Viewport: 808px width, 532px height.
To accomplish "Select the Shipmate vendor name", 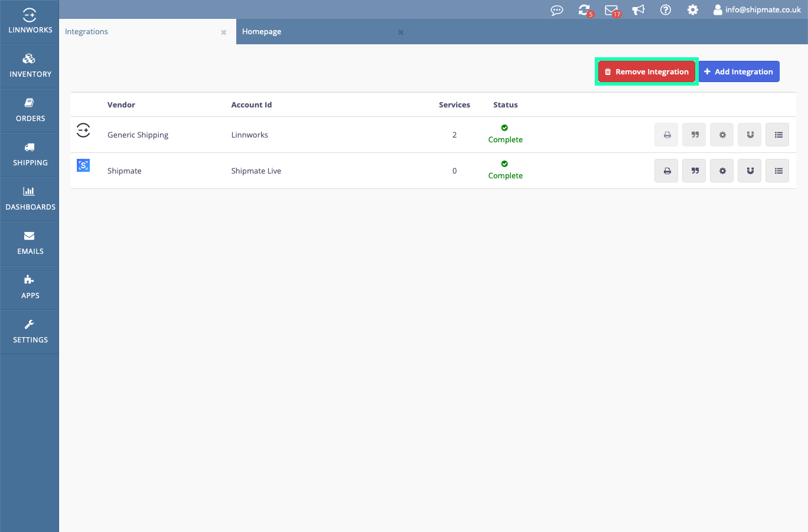I will [125, 171].
